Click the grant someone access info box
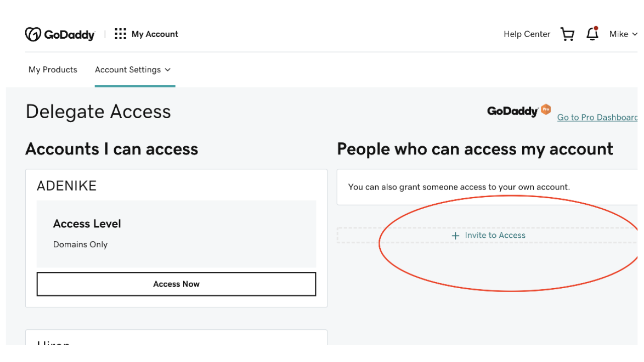The image size is (644, 362). (x=487, y=187)
